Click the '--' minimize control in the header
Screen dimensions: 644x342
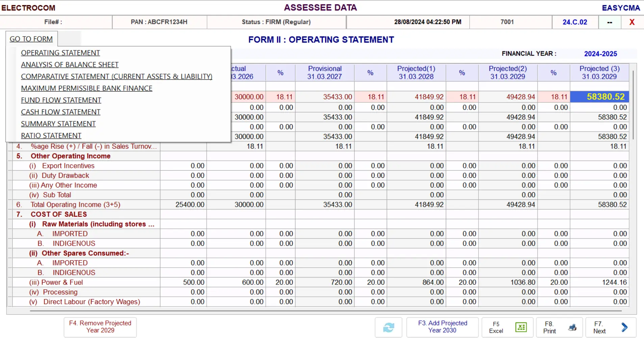610,22
